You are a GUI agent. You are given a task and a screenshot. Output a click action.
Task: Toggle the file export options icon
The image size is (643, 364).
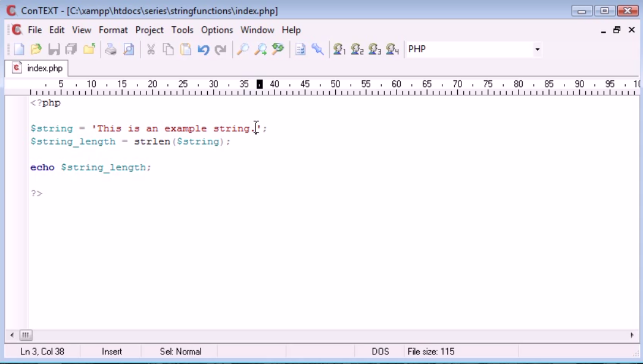pyautogui.click(x=300, y=49)
